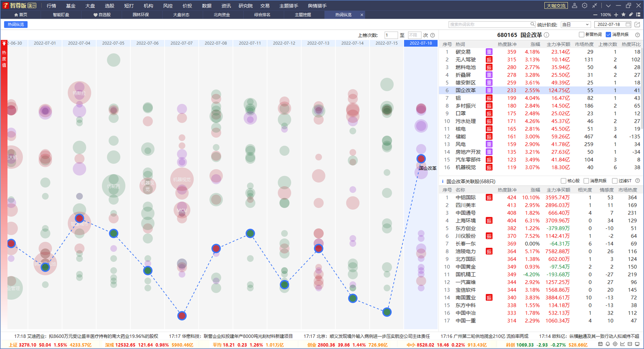This screenshot has width=644, height=349.
Task: Select the 2022-07-07 date column header
Action: coord(182,43)
